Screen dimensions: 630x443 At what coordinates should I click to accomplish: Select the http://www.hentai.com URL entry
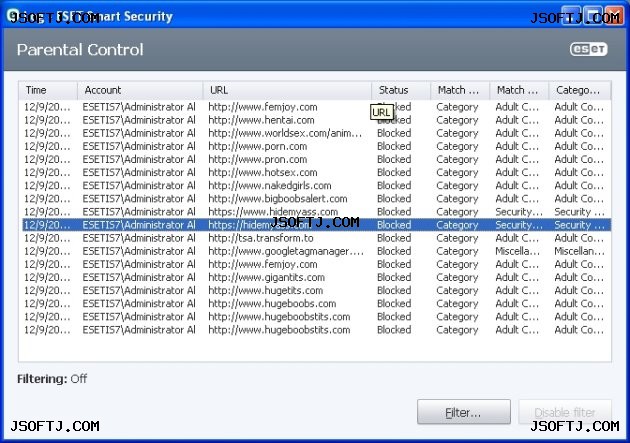pos(261,120)
